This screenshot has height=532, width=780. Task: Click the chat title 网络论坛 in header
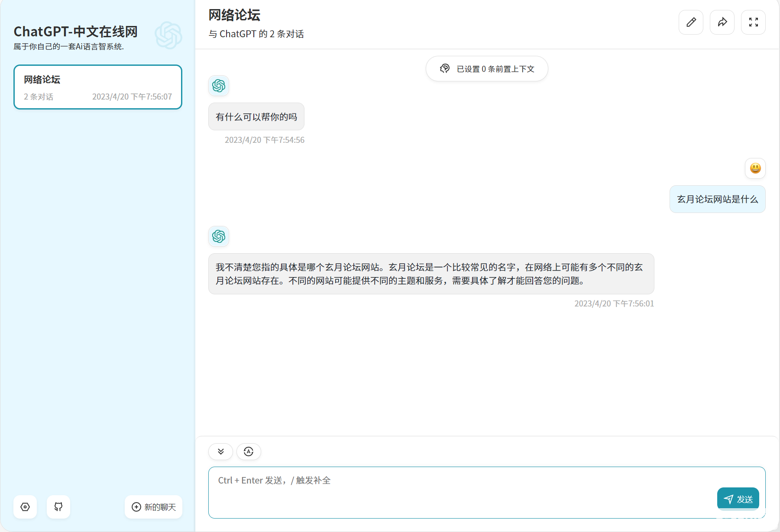[234, 15]
